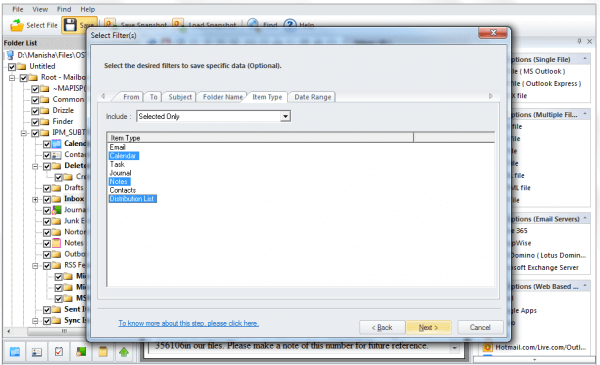Collapse the RSS Feeds tree node
The image size is (600, 365).
pyautogui.click(x=35, y=266)
